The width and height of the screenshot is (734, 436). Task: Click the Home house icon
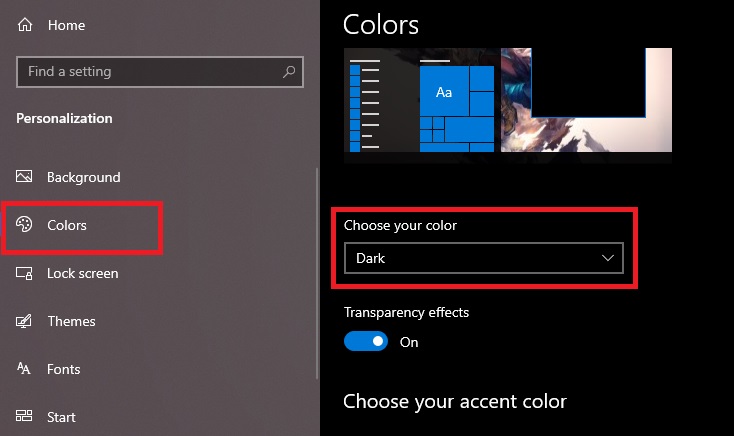tap(25, 25)
